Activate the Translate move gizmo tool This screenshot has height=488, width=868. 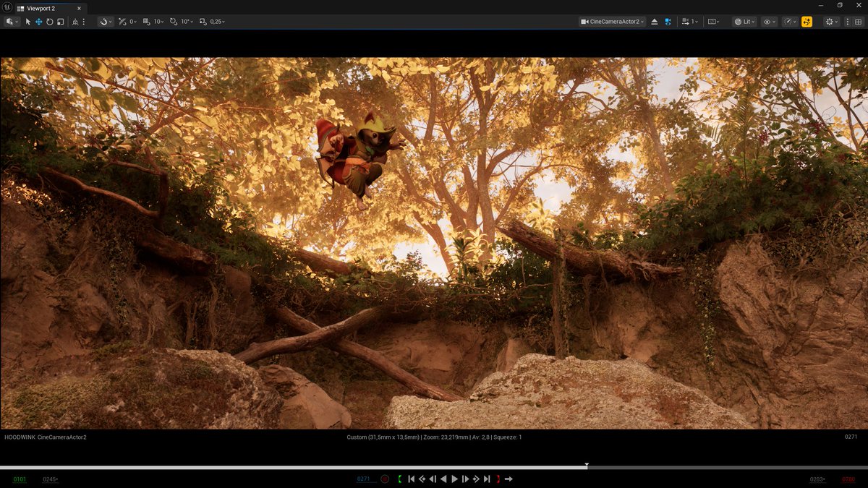click(38, 22)
